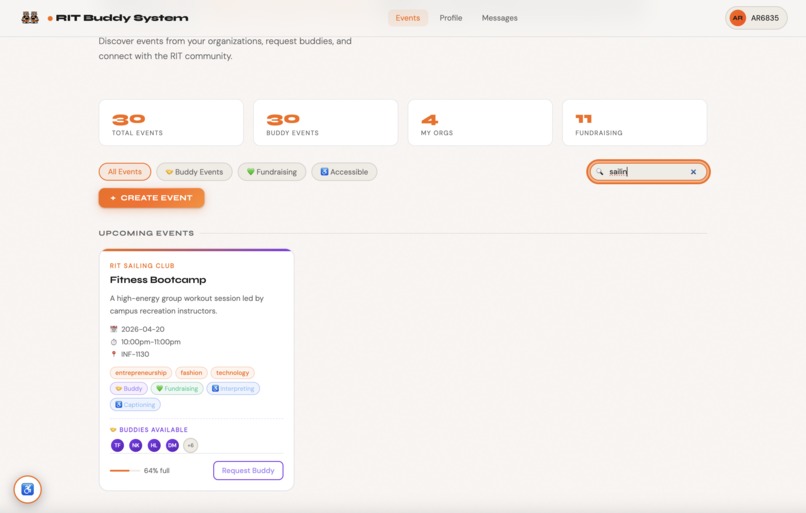
Task: Click the Upcoming Events heading
Action: pyautogui.click(x=146, y=233)
